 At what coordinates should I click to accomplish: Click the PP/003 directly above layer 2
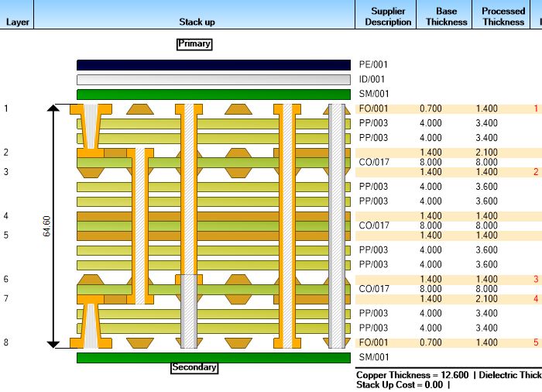[374, 138]
